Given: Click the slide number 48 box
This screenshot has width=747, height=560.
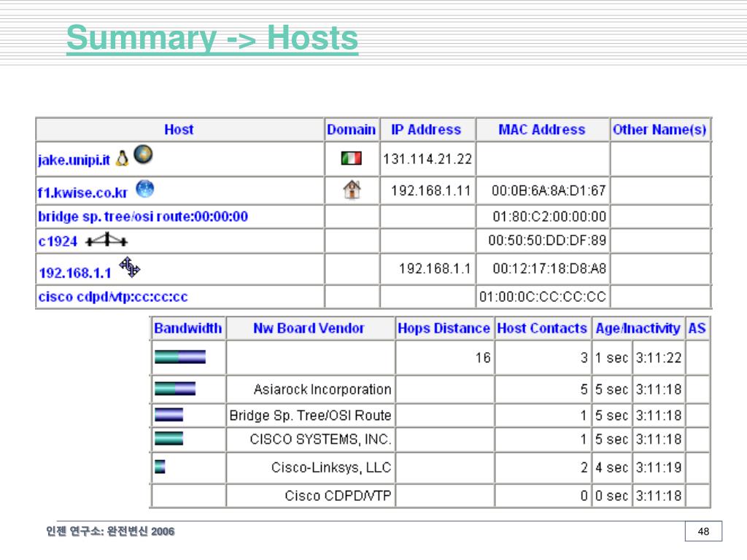Looking at the screenshot, I should click(703, 531).
